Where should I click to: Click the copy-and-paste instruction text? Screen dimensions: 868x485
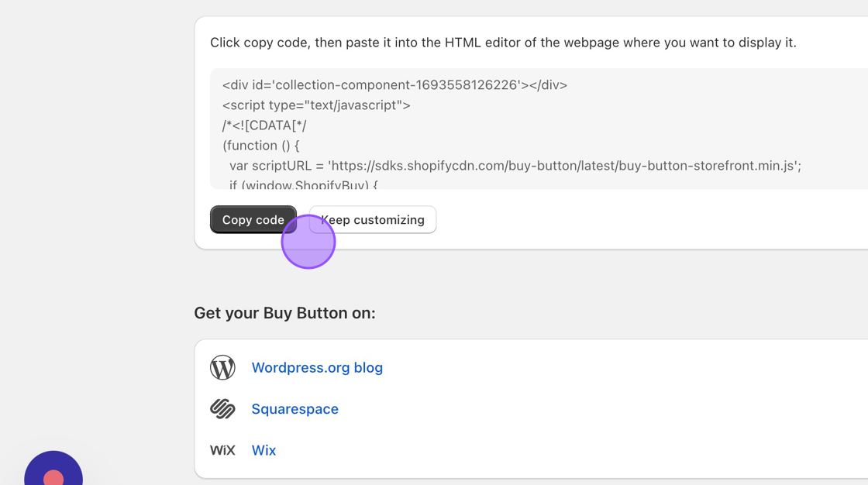pos(503,43)
